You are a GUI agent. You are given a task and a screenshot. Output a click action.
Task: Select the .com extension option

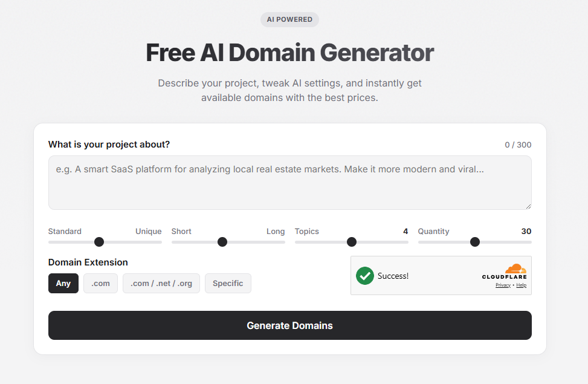pyautogui.click(x=100, y=283)
